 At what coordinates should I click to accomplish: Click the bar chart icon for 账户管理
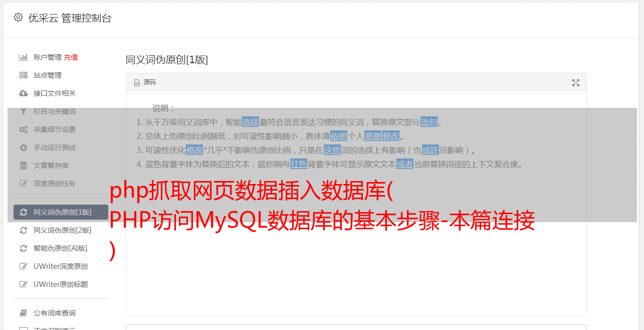click(23, 57)
